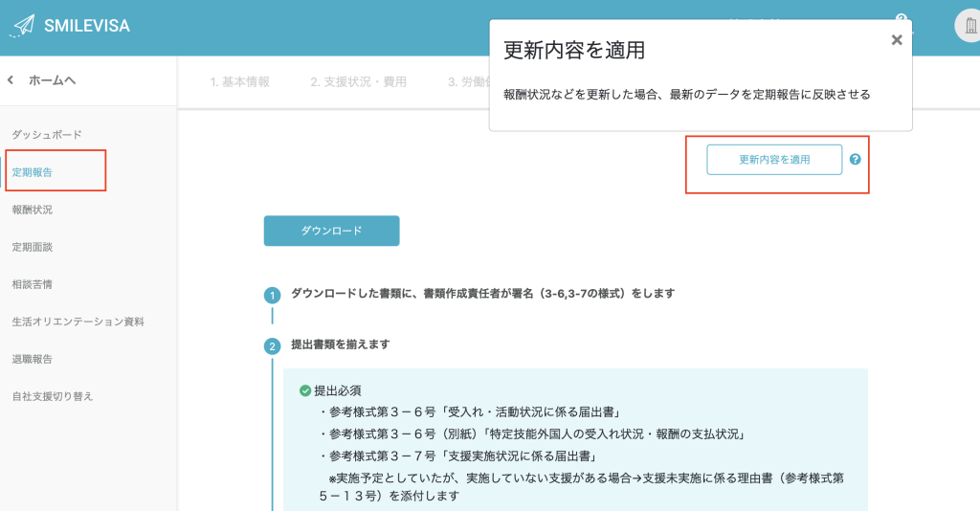Switch to the 2. 支援状況・費用 tab

pyautogui.click(x=358, y=82)
